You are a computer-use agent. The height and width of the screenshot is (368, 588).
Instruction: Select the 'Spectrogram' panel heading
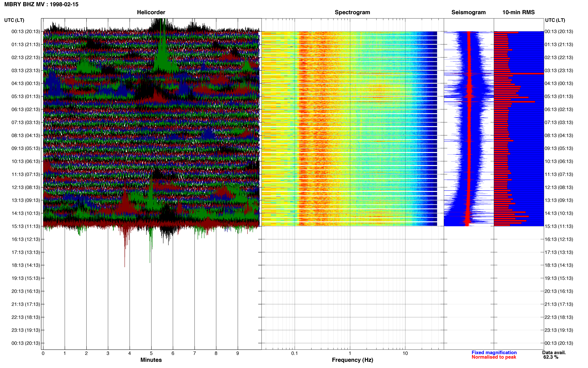[352, 12]
